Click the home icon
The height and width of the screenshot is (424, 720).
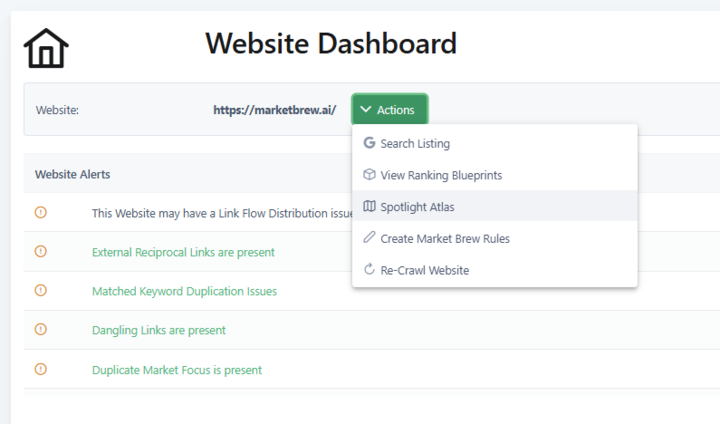click(46, 48)
